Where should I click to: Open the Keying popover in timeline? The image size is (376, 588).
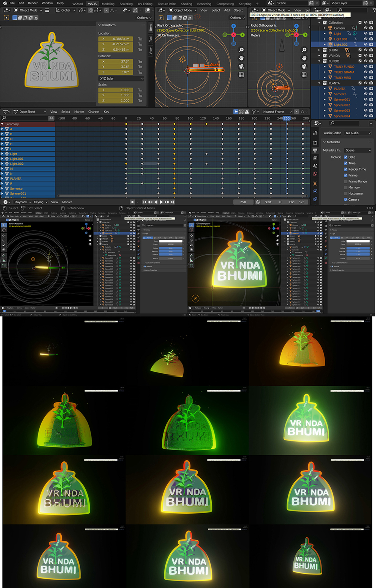pyautogui.click(x=40, y=202)
